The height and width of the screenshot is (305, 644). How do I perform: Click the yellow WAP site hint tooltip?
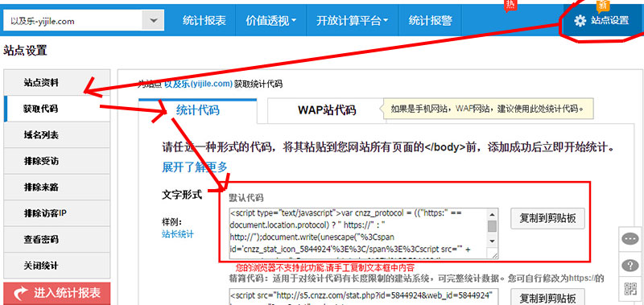coord(489,109)
